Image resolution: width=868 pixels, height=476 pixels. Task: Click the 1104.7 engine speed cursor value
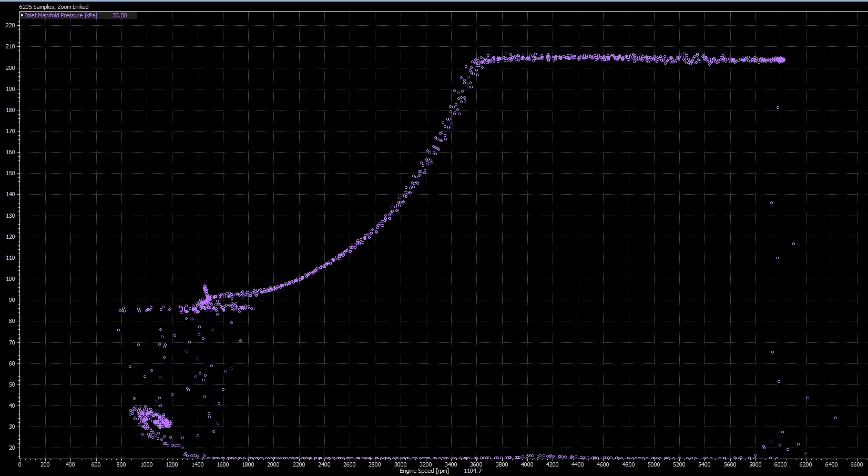[473, 471]
